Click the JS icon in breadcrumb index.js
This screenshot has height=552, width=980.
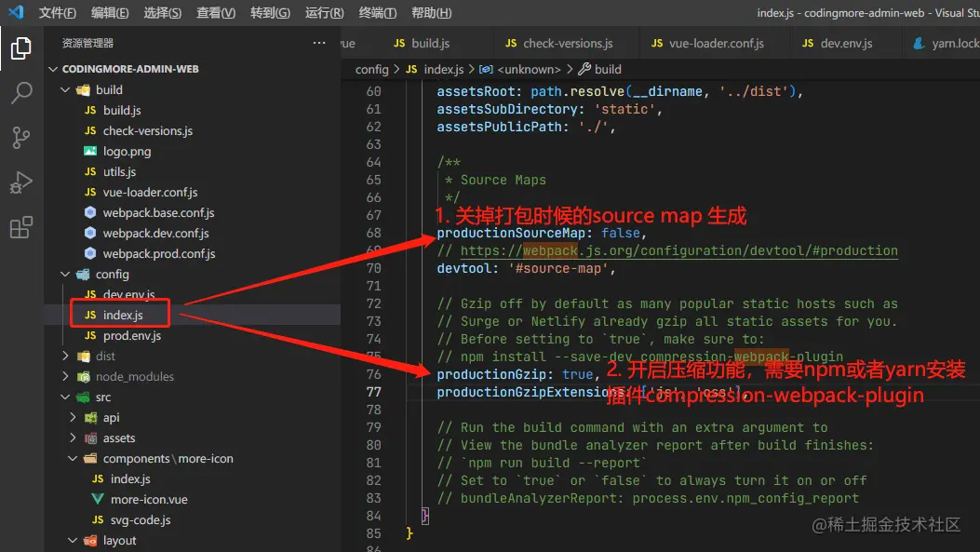pos(411,69)
